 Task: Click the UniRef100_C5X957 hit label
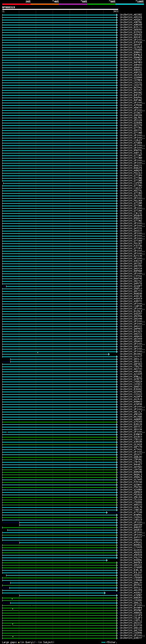(131, 60)
